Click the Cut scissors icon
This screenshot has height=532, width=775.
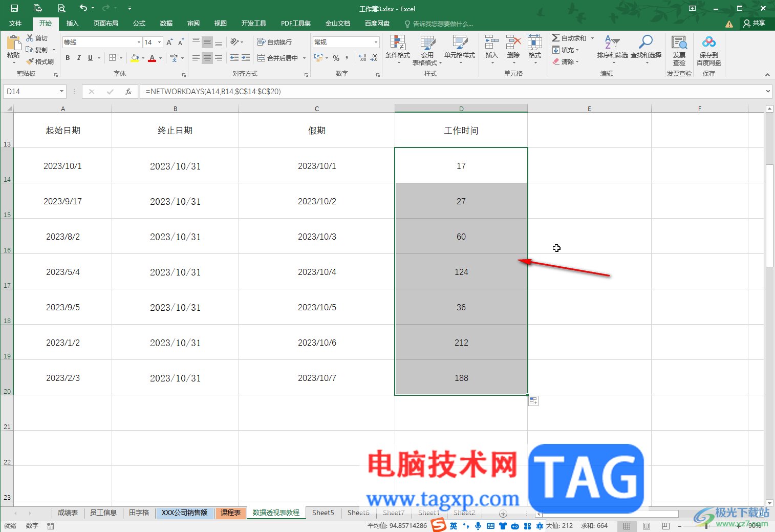30,38
